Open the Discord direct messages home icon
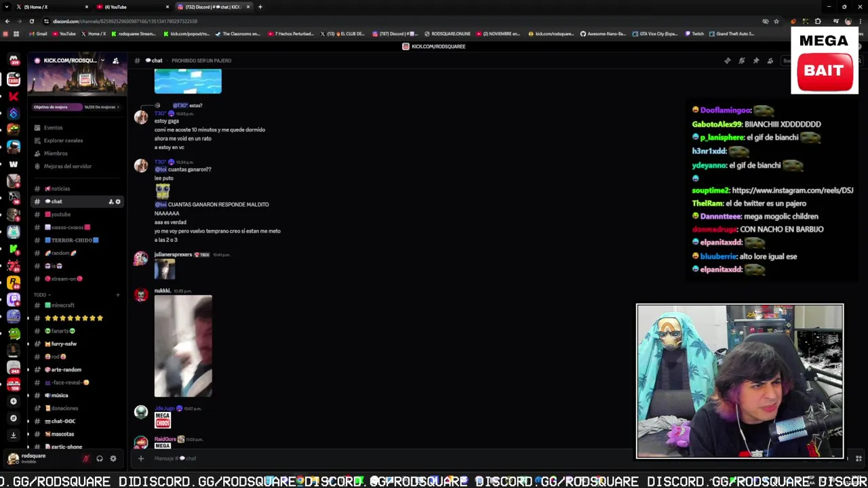Image resolution: width=868 pixels, height=488 pixels. (x=13, y=60)
